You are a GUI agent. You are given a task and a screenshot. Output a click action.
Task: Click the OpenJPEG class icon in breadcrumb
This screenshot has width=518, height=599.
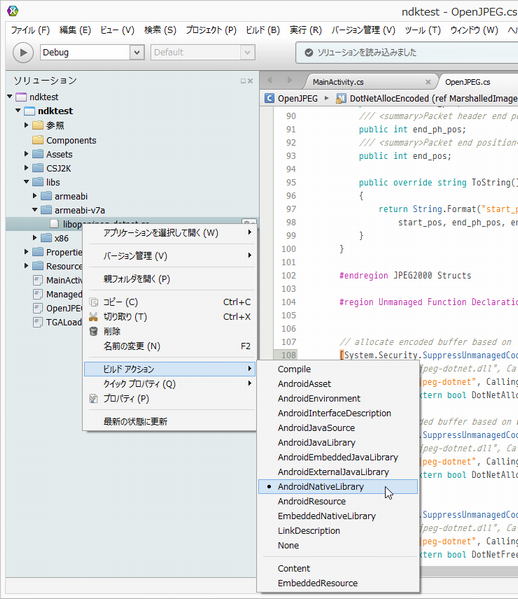(269, 98)
